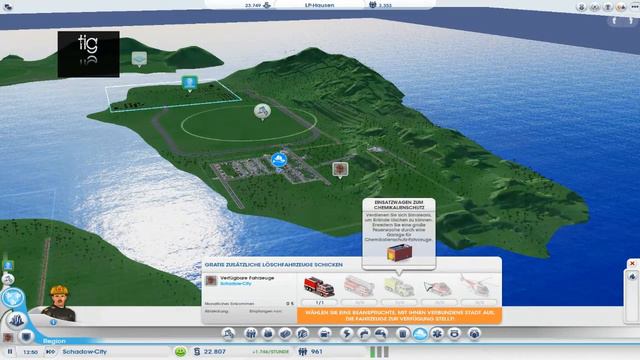The image size is (640, 360).
Task: Pause the game simulation
Action: point(10,351)
